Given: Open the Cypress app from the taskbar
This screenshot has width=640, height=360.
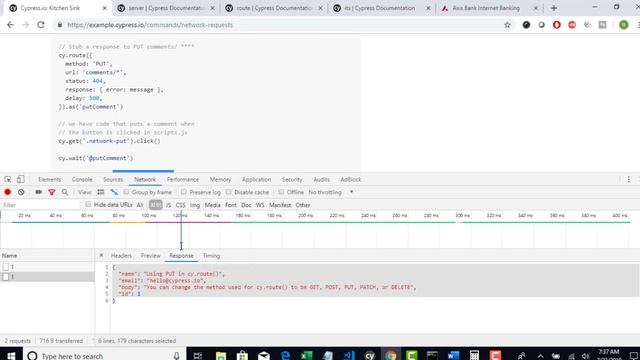Looking at the screenshot, I should tap(370, 356).
